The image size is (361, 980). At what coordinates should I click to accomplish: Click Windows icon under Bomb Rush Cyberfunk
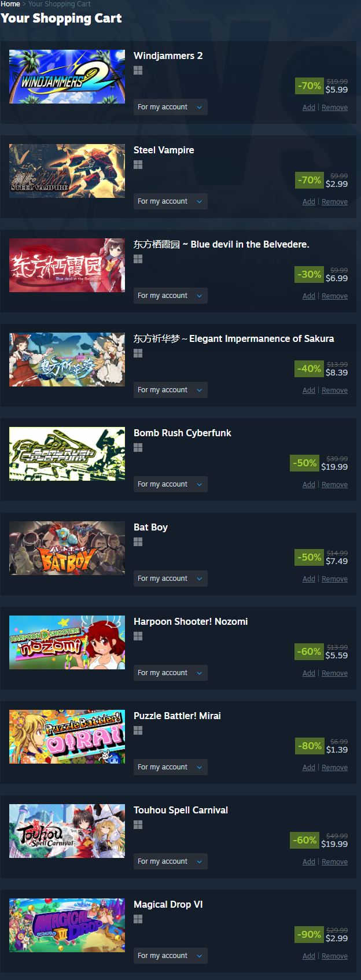click(138, 448)
